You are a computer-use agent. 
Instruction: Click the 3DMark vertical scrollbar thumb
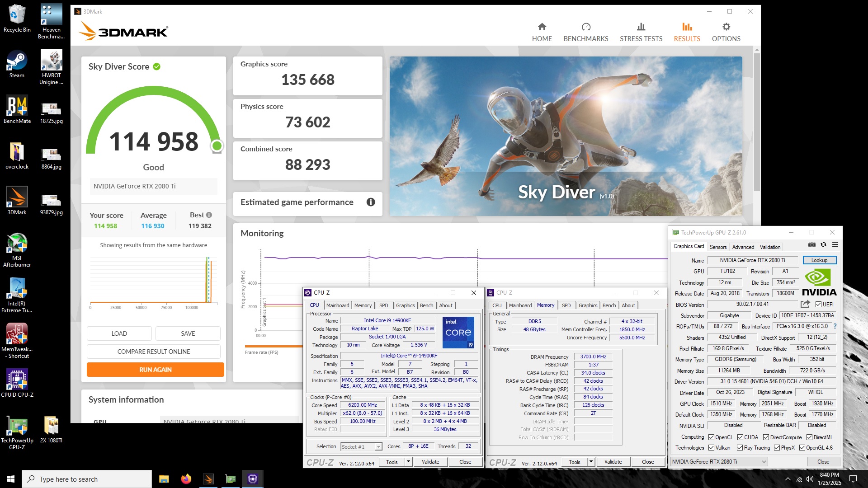[x=757, y=122]
